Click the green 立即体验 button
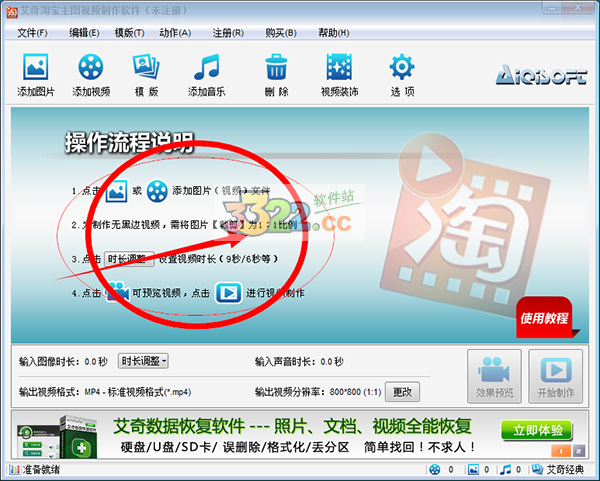Viewport: 600px width, 481px height. point(537,430)
